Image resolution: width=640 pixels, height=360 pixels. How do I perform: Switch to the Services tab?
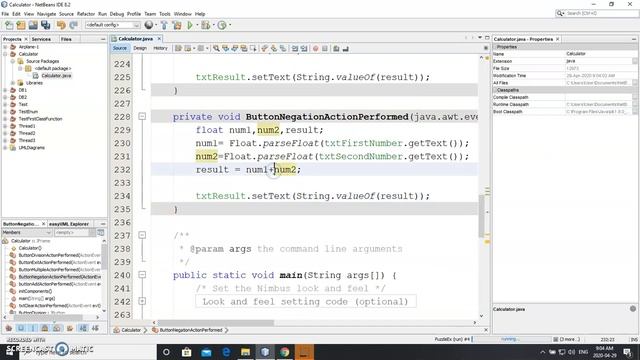(x=41, y=39)
